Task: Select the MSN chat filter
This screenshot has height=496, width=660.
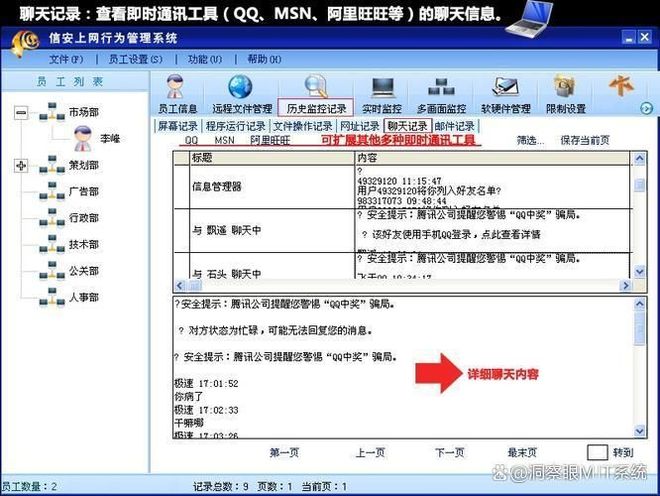Action: pyautogui.click(x=224, y=140)
